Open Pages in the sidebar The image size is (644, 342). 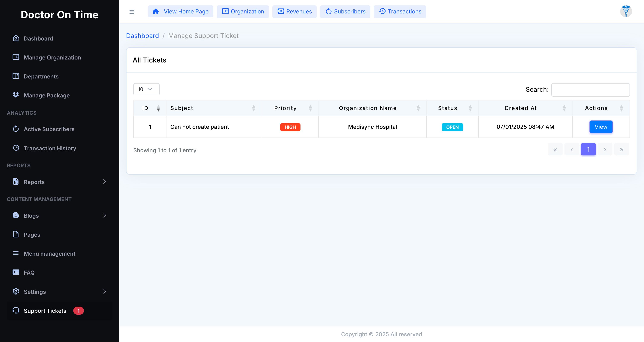point(59,235)
